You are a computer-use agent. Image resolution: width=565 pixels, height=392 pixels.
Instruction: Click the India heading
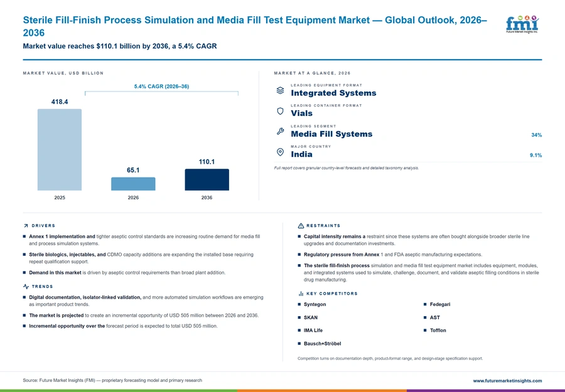coord(301,154)
